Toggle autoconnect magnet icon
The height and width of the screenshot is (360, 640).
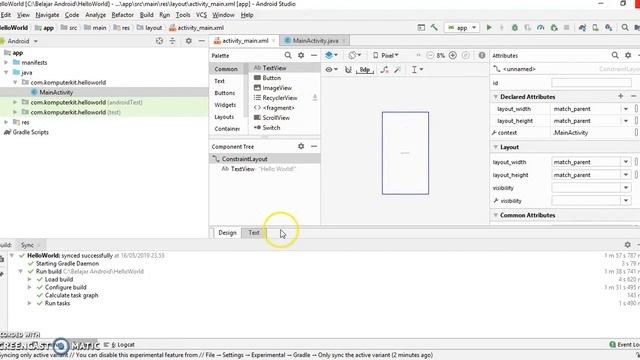[x=348, y=70]
